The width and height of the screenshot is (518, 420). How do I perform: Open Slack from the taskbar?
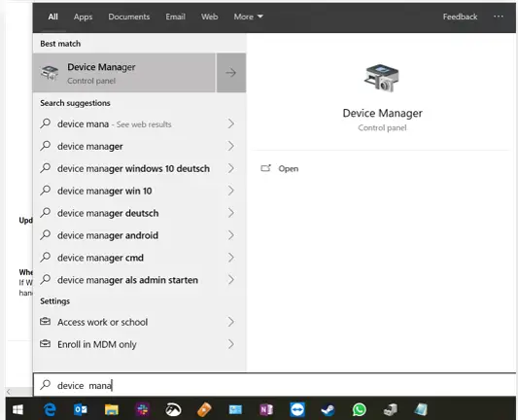pyautogui.click(x=143, y=409)
